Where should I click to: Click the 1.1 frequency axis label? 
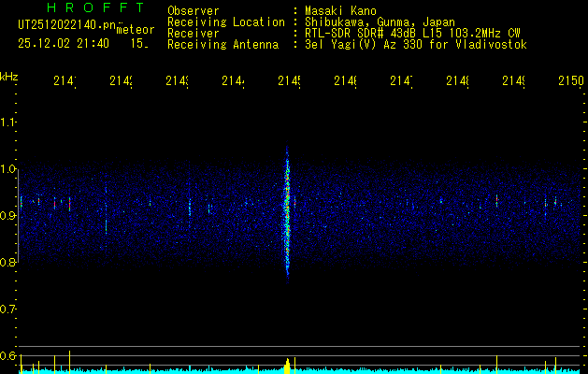(x=7, y=122)
